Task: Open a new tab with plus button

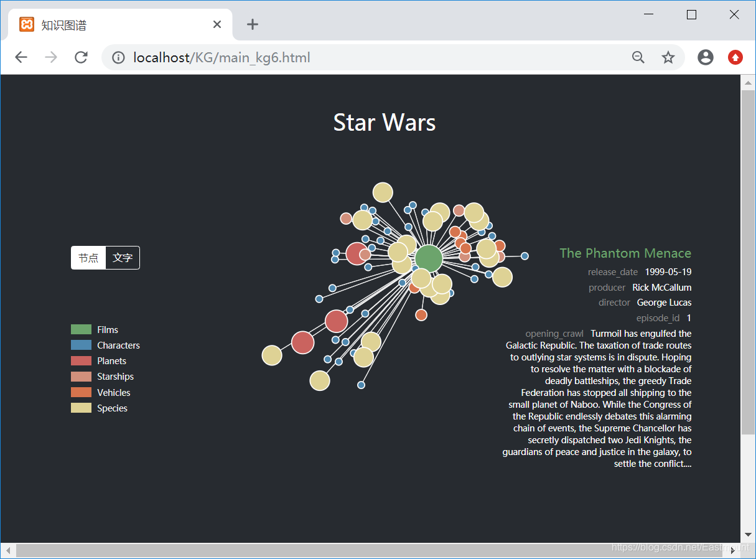Action: click(252, 24)
